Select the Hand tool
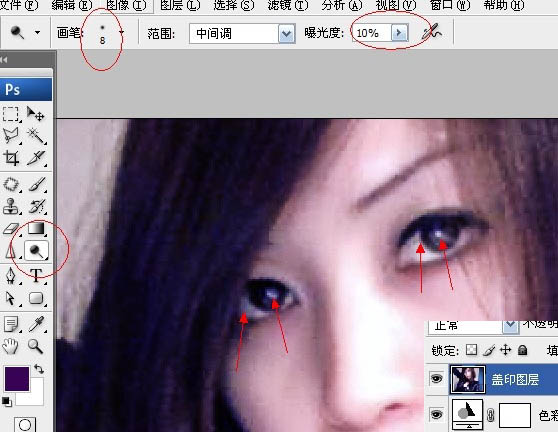Image resolution: width=558 pixels, height=432 pixels. coord(11,346)
